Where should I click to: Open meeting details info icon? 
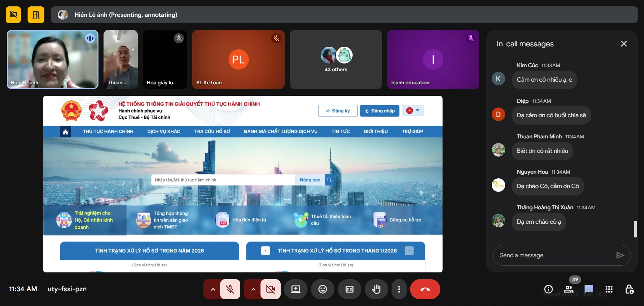[x=548, y=289]
